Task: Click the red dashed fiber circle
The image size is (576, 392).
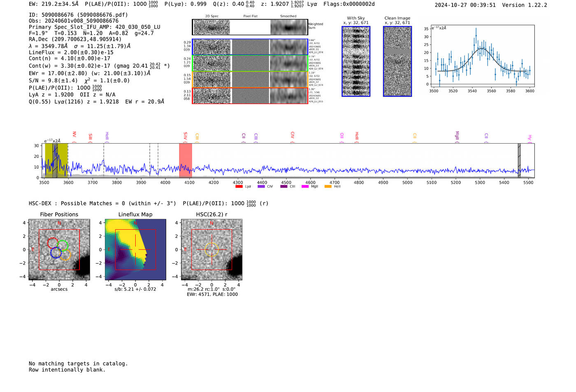Action: pyautogui.click(x=53, y=243)
